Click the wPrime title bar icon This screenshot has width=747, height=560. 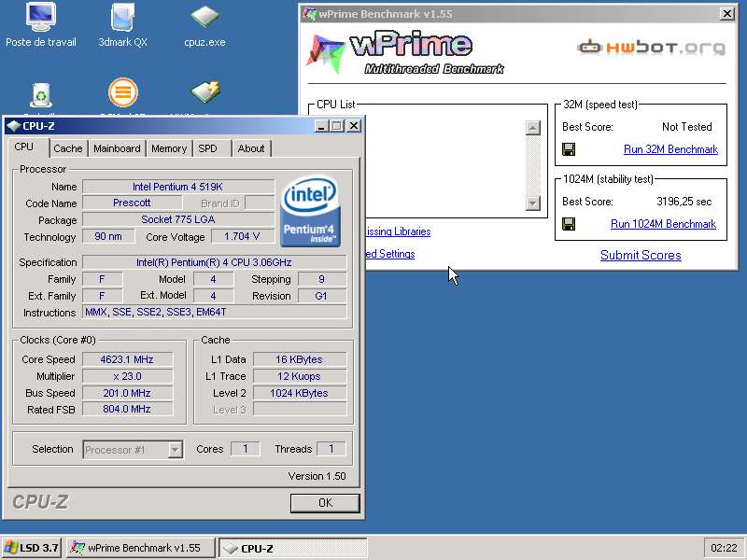tap(310, 14)
